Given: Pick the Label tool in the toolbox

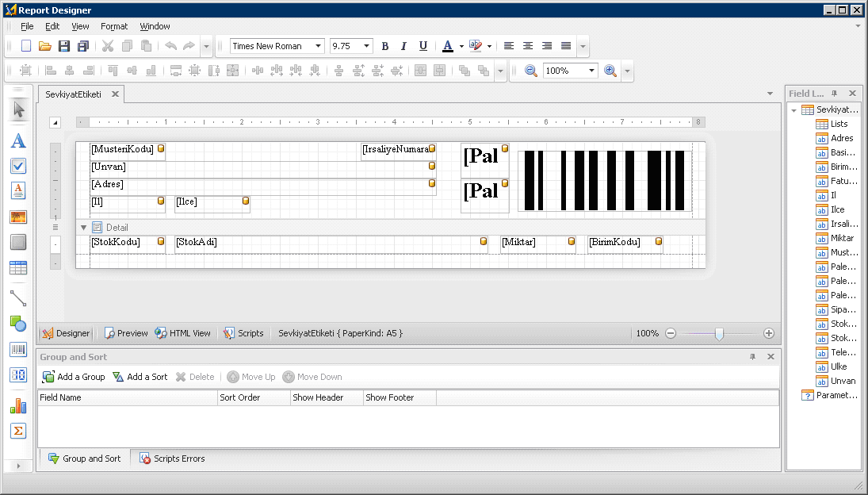Looking at the screenshot, I should tap(18, 140).
